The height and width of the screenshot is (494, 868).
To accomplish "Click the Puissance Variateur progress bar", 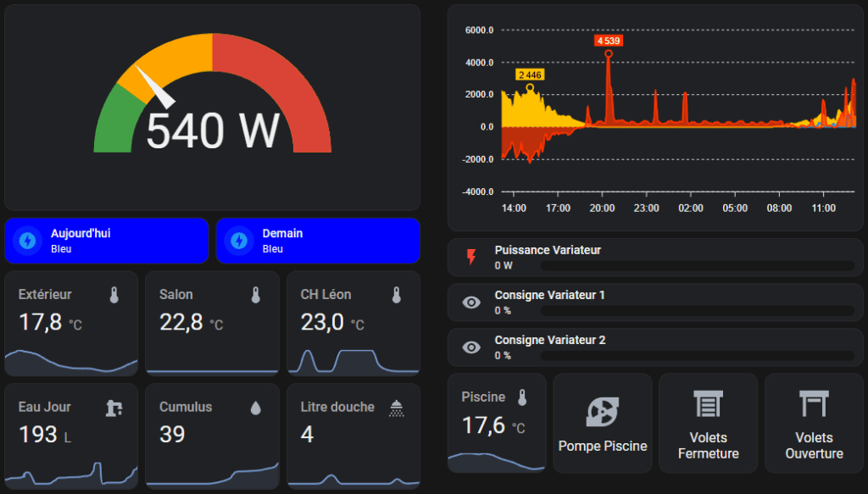I will pyautogui.click(x=697, y=266).
